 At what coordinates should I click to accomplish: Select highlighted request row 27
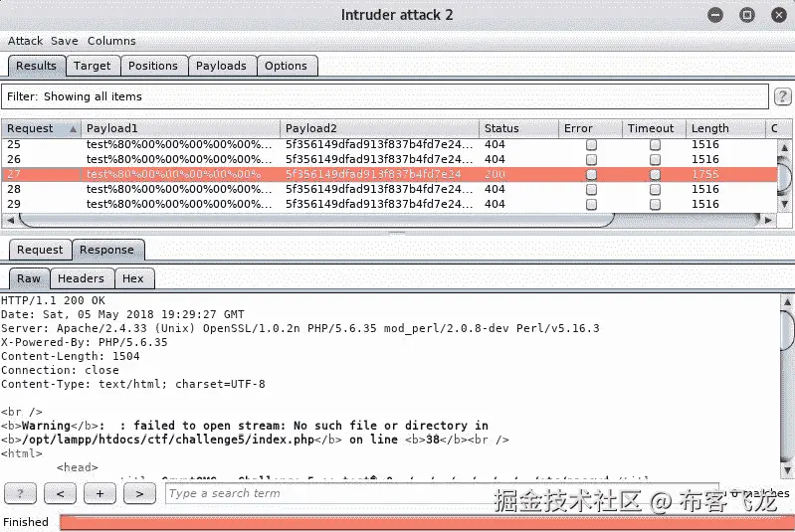click(x=389, y=174)
